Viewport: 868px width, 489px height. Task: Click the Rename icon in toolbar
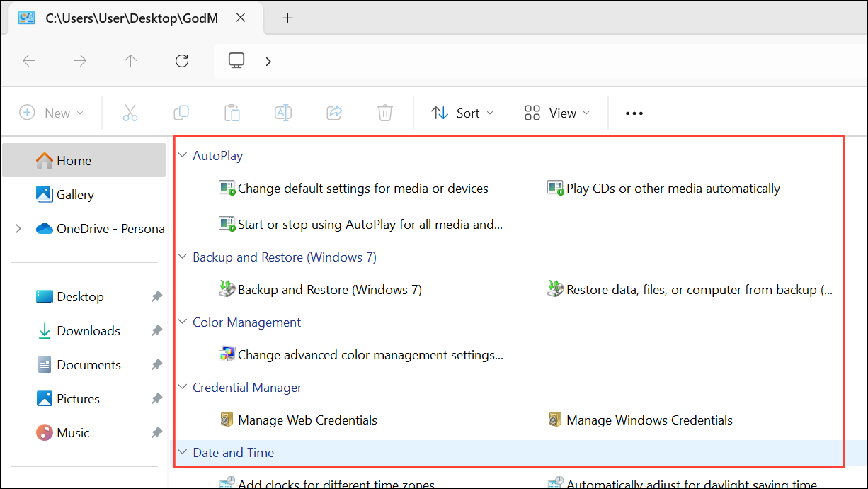coord(283,113)
